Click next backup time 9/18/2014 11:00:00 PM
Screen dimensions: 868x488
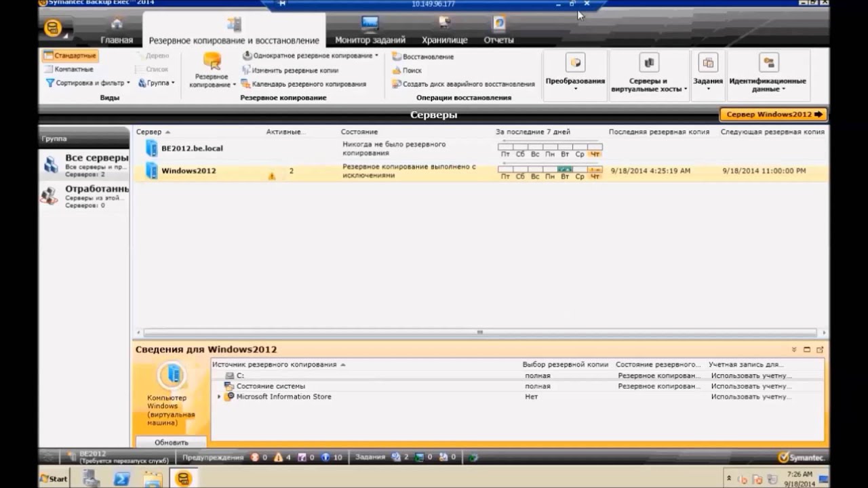[764, 171]
